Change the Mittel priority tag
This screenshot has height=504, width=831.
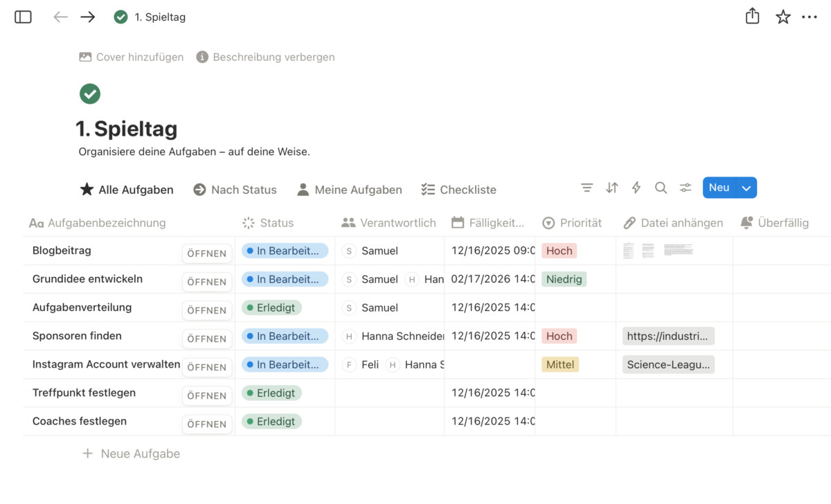[560, 364]
